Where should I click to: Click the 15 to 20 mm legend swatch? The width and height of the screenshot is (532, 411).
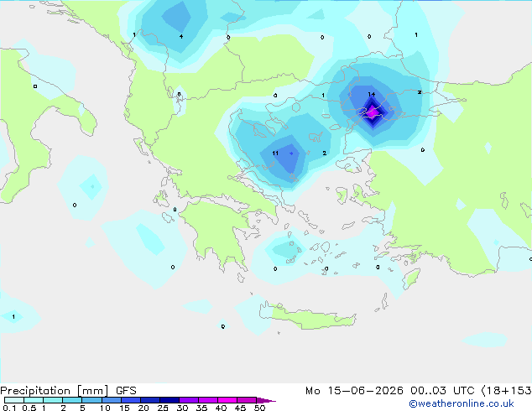[x=130, y=400]
